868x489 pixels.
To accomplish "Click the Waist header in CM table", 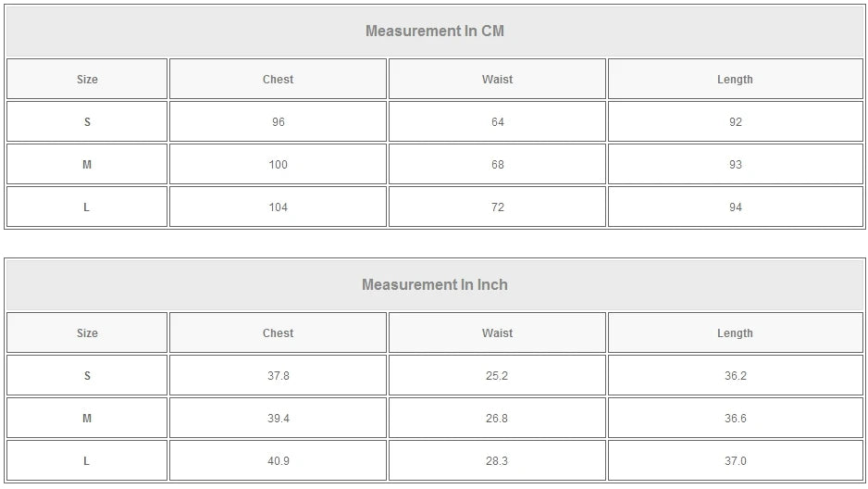I will pyautogui.click(x=497, y=80).
